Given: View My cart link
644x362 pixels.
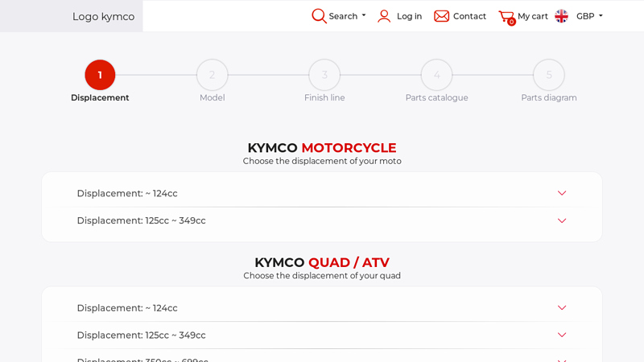Looking at the screenshot, I should point(533,16).
